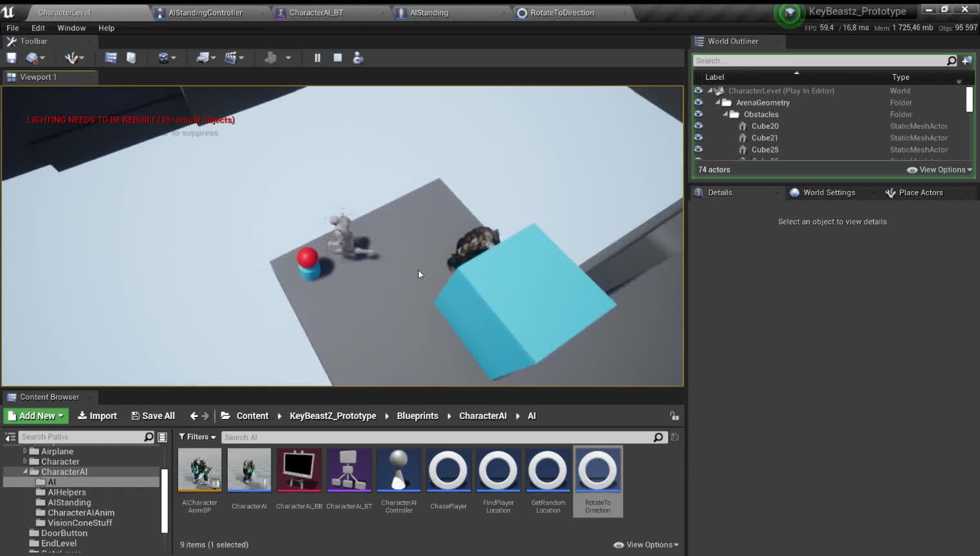
Task: Toggle visibility of Cube21 actor
Action: 698,138
